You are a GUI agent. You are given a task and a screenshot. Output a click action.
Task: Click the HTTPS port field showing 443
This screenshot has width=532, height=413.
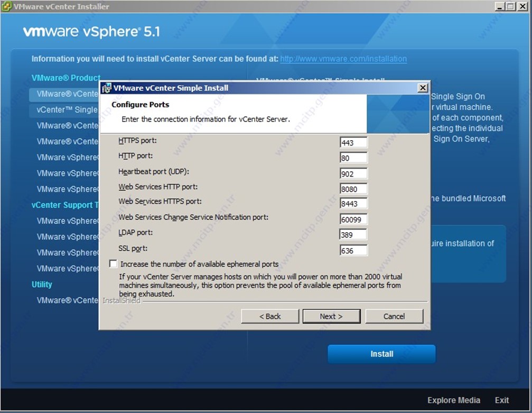pos(353,142)
